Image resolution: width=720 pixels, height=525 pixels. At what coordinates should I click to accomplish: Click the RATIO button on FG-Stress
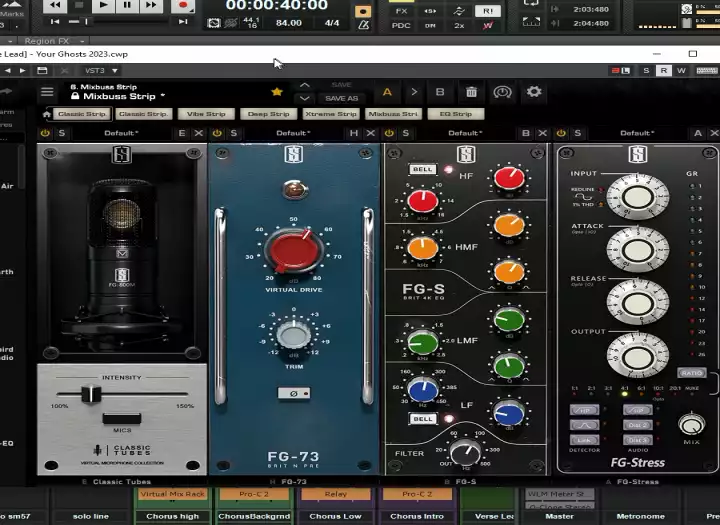[692, 373]
